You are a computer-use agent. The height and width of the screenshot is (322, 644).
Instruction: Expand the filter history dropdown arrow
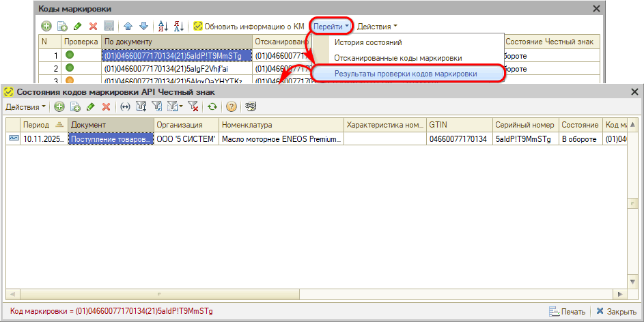180,107
